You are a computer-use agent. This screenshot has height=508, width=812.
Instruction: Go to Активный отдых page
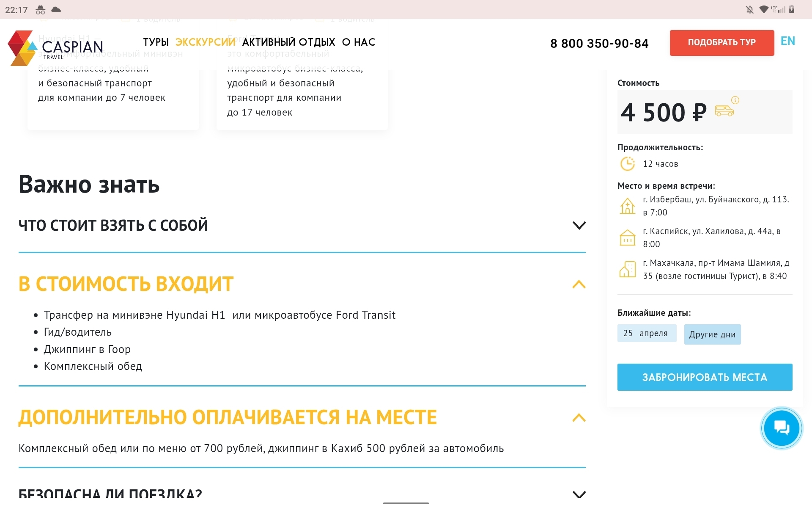288,42
